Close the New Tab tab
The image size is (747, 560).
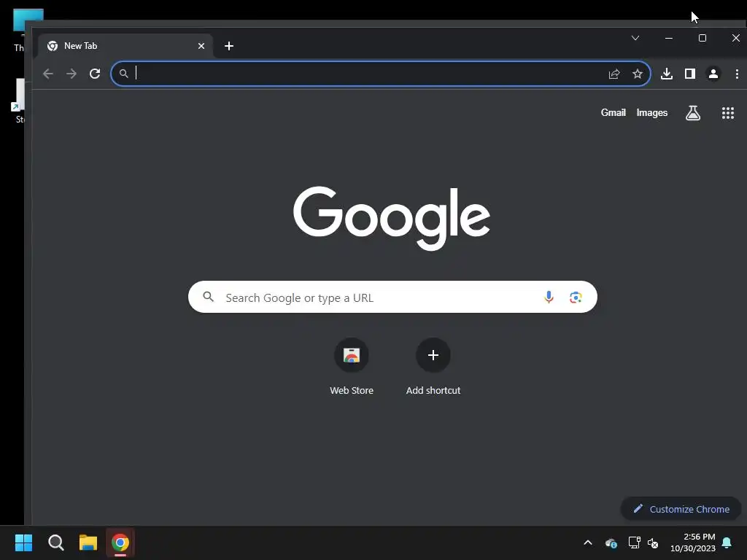201,46
